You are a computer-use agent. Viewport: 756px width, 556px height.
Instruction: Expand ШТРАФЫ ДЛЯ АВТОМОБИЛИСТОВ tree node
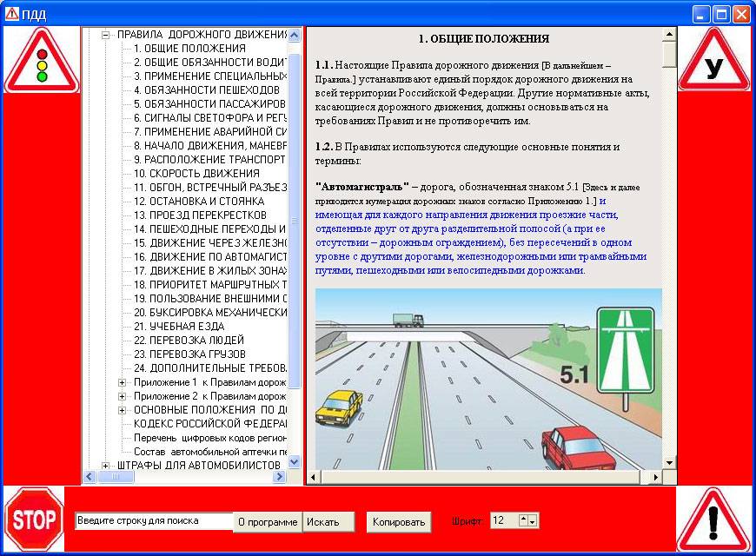tap(106, 466)
